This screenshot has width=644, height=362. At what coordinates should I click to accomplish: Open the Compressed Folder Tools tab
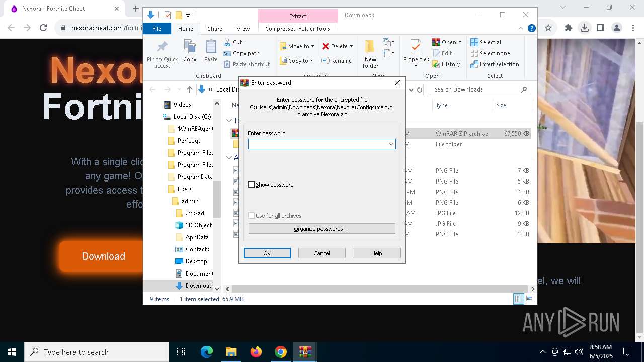[x=298, y=29]
